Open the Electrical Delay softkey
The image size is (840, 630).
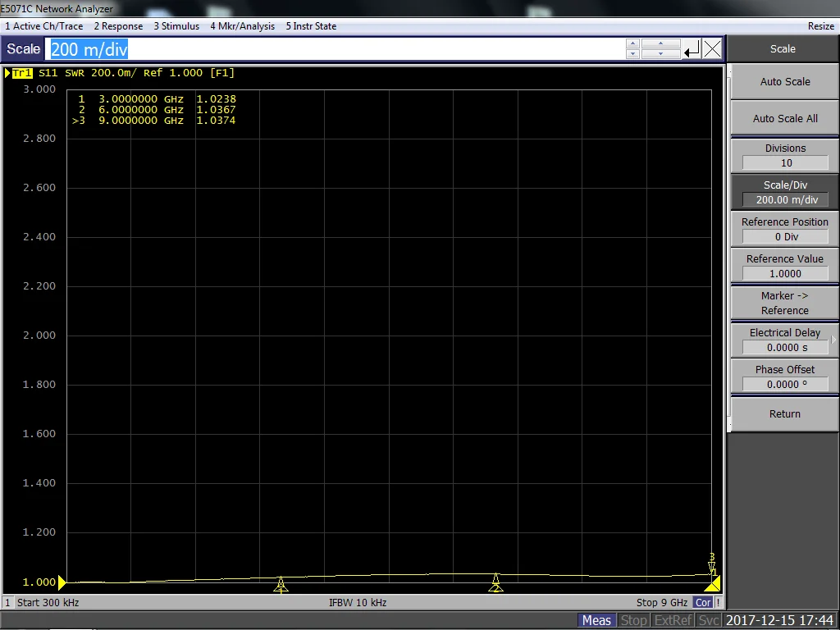(x=784, y=340)
